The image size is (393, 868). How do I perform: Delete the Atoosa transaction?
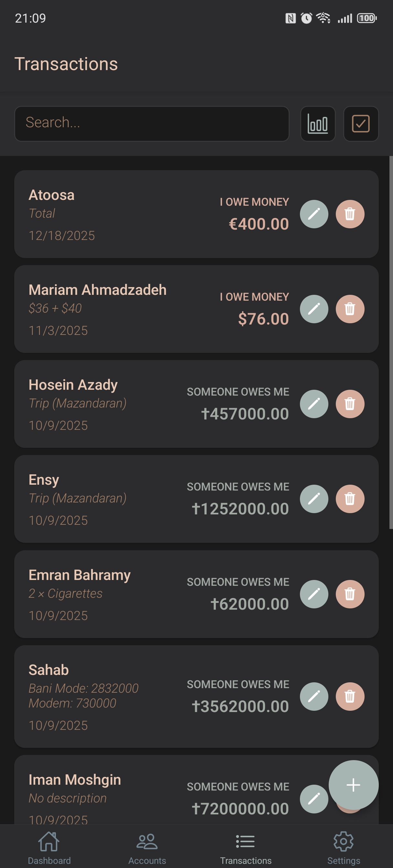tap(350, 214)
